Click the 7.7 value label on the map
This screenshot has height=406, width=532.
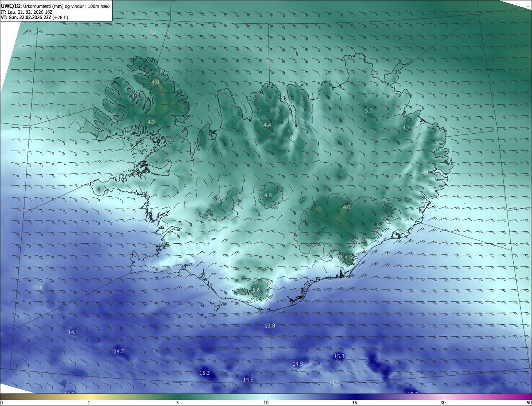(153, 32)
